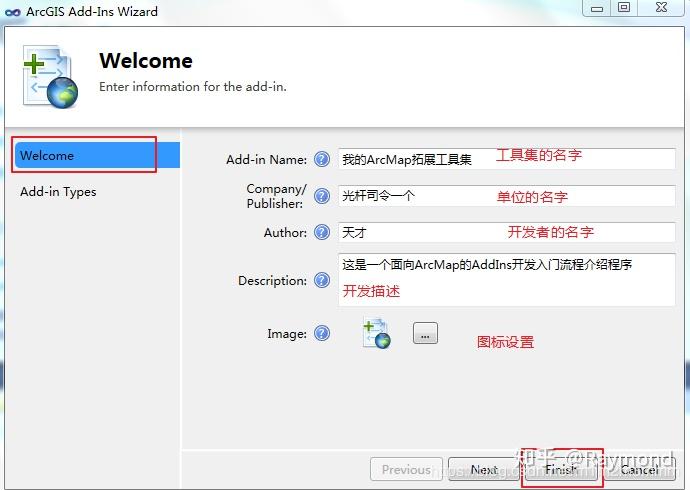Click the disabled Previous button
The image size is (690, 490).
pyautogui.click(x=406, y=469)
